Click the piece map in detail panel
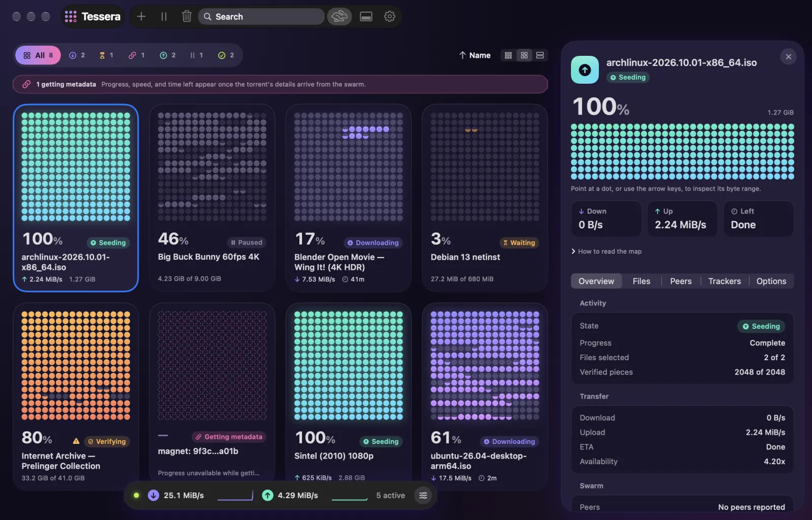 click(682, 152)
